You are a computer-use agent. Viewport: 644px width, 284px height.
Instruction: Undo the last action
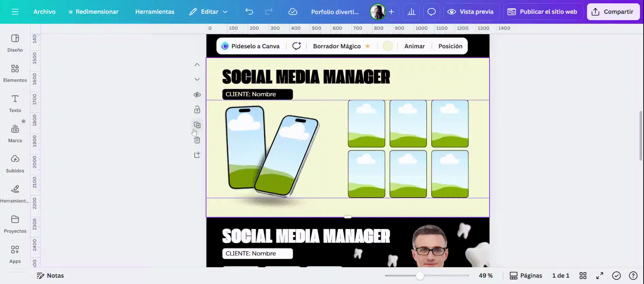(x=249, y=12)
